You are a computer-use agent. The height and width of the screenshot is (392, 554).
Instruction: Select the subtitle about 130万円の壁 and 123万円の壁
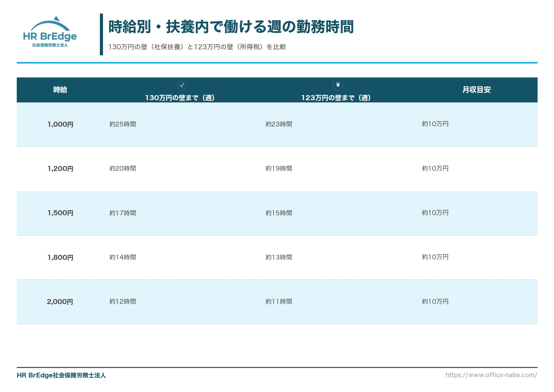[x=197, y=47]
